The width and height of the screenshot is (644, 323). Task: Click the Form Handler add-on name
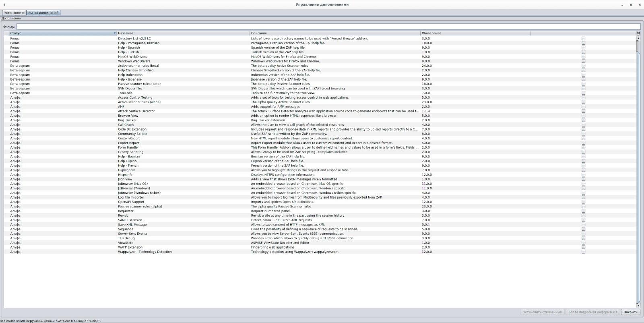click(x=128, y=147)
